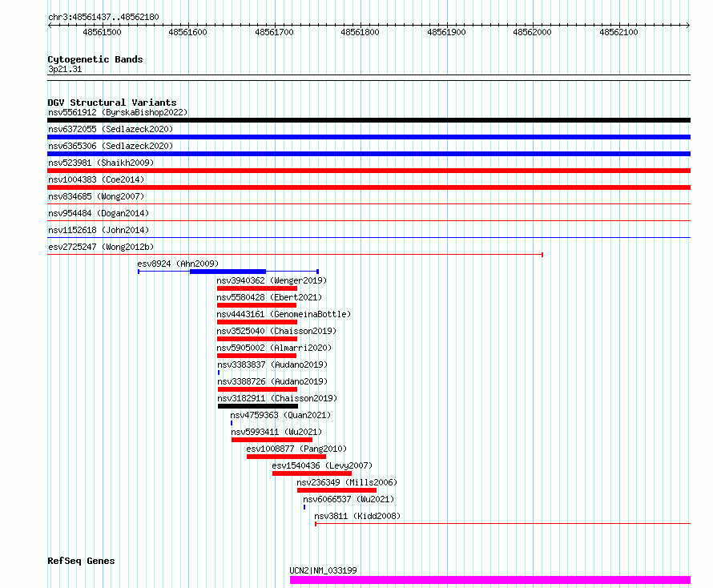Click the DGV Structural Variants track heading
713x588 pixels.
(x=112, y=103)
